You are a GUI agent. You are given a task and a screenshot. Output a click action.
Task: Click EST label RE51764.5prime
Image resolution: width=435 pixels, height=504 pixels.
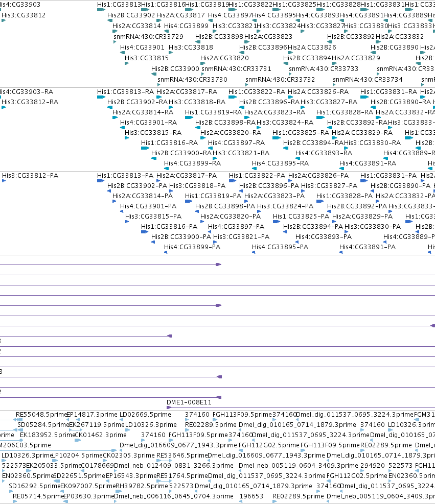[182, 476]
